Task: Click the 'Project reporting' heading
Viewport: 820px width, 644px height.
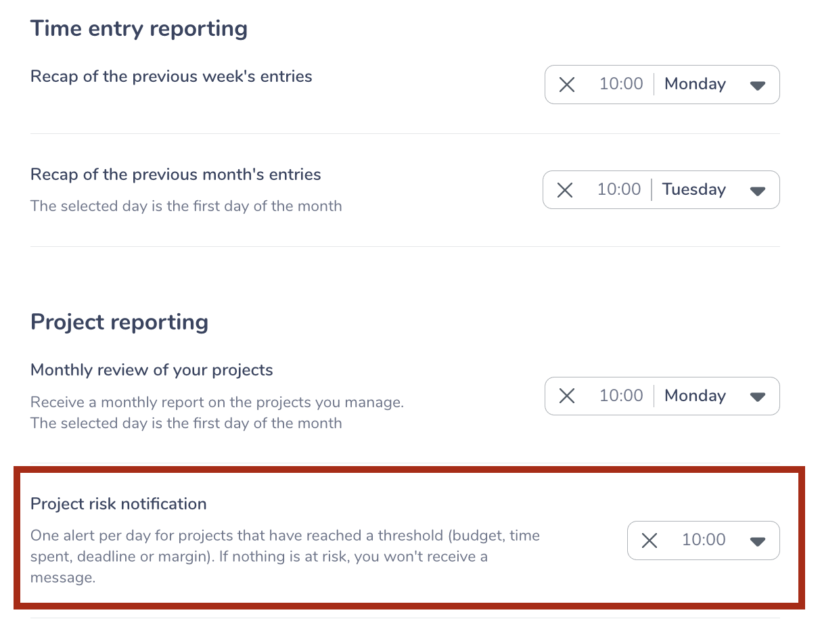Action: [x=119, y=322]
